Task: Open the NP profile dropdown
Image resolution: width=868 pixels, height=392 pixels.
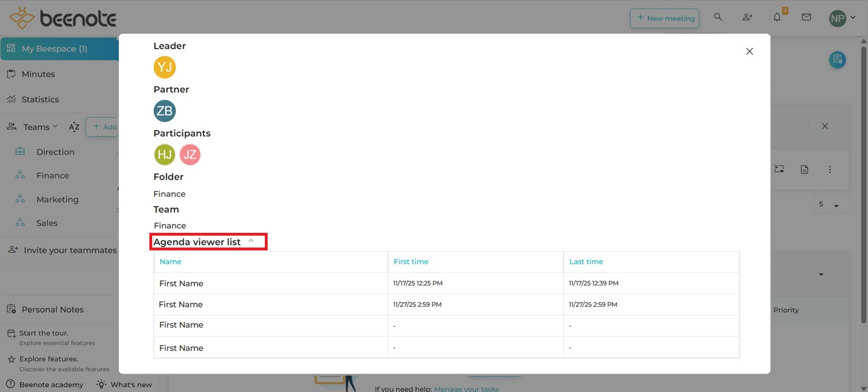Action: click(x=843, y=18)
